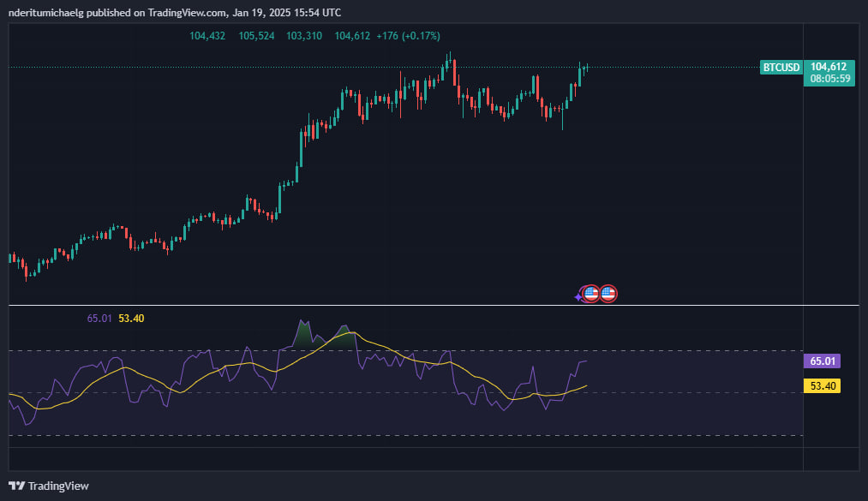
Task: Click the 104,612 current price tag
Action: point(828,67)
